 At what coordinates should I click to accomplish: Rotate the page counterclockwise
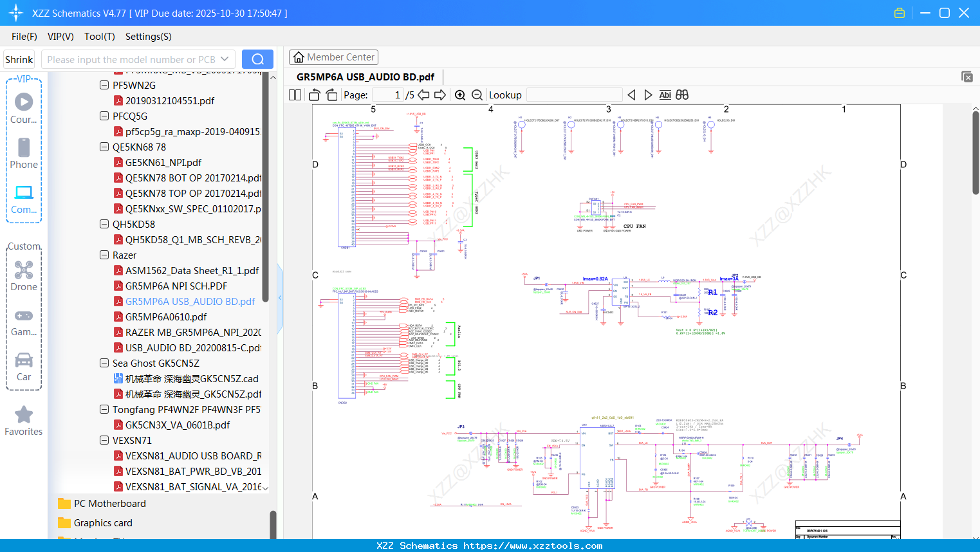(315, 95)
